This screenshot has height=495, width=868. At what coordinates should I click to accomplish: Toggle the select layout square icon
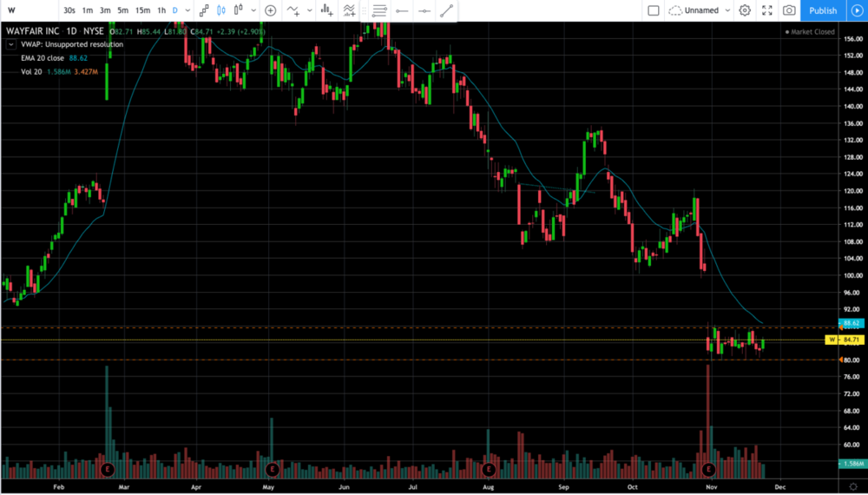pyautogui.click(x=654, y=10)
